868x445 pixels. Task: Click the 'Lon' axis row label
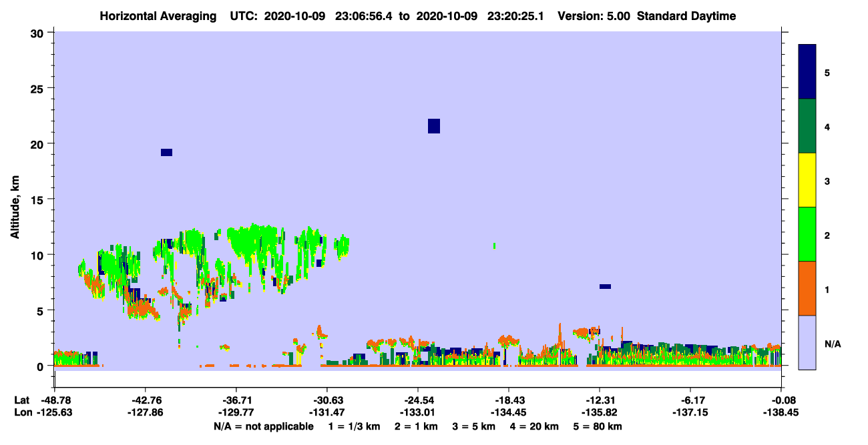pyautogui.click(x=23, y=413)
